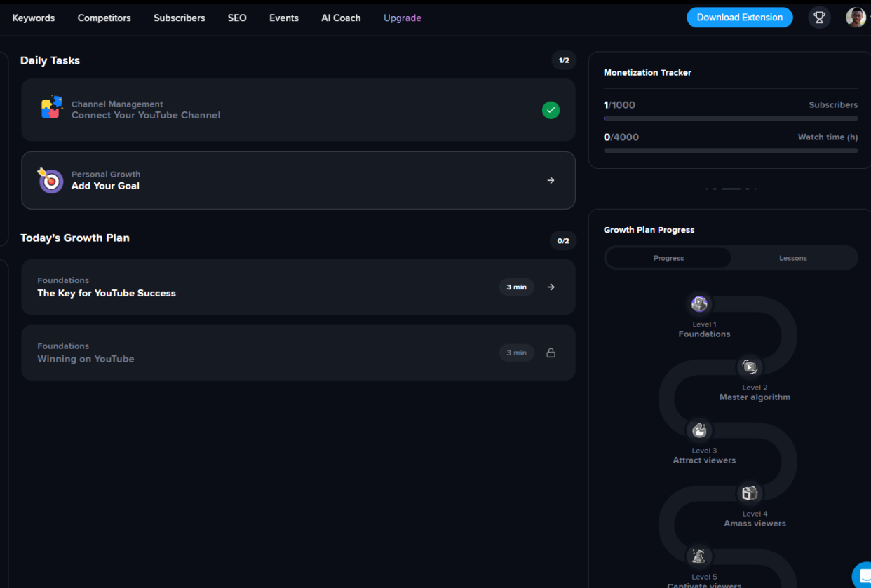
Task: Open the SEO menu item
Action: click(x=237, y=18)
